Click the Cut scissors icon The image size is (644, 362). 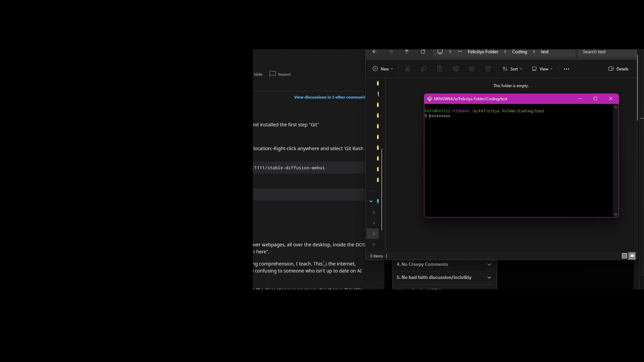pyautogui.click(x=408, y=69)
